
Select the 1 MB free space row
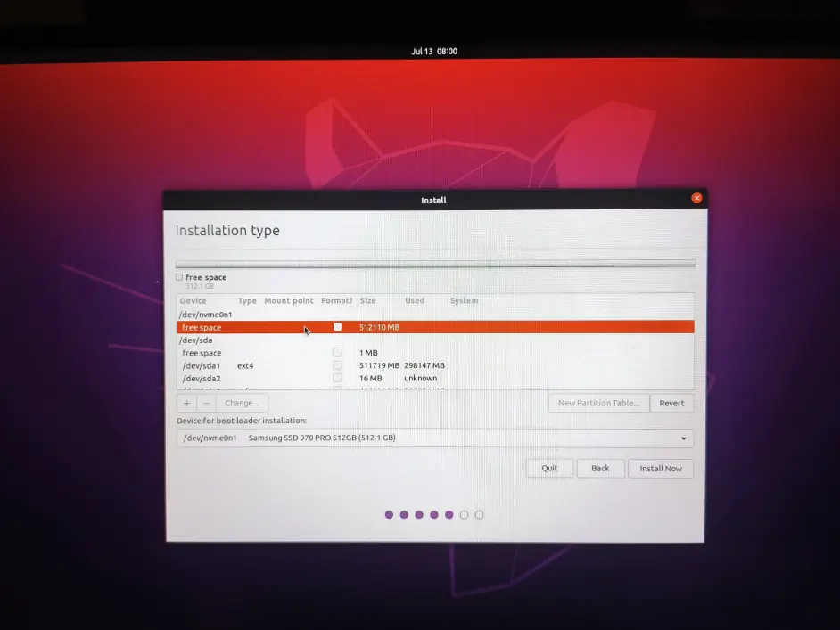(x=435, y=353)
